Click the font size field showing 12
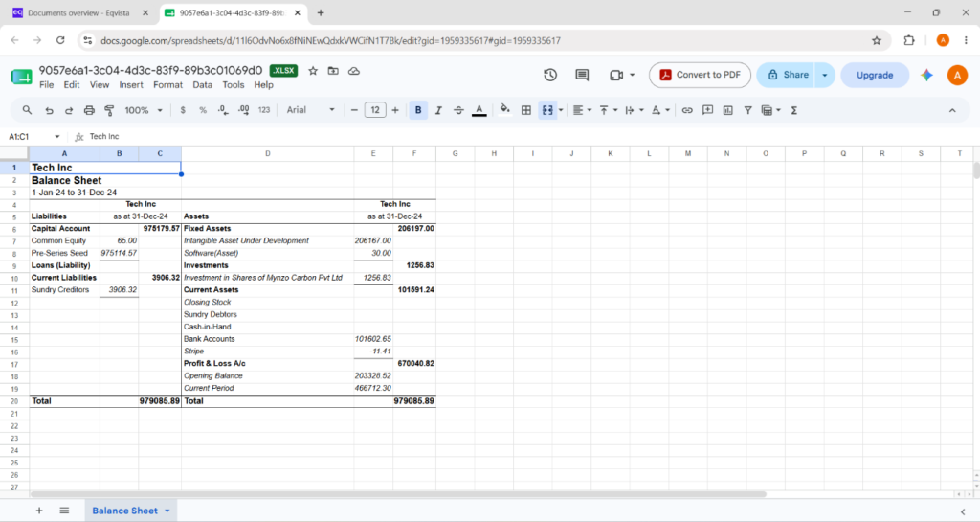 (375, 110)
